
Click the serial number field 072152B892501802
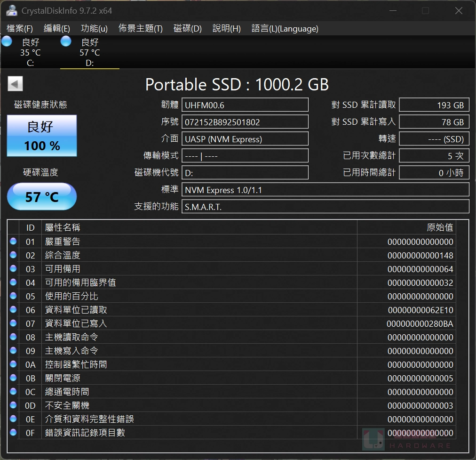pyautogui.click(x=245, y=122)
